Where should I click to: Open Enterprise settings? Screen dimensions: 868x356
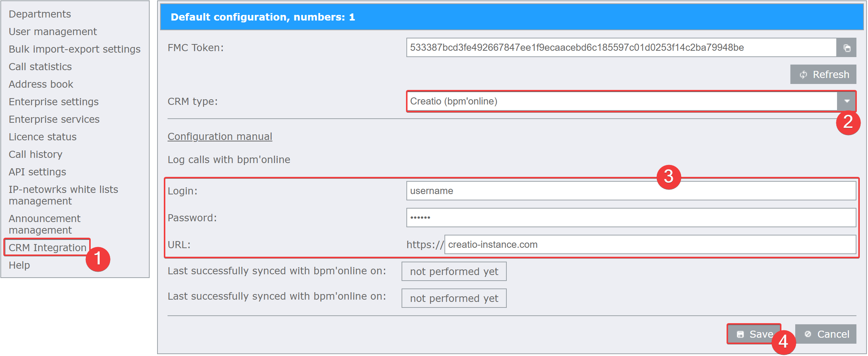coord(54,102)
